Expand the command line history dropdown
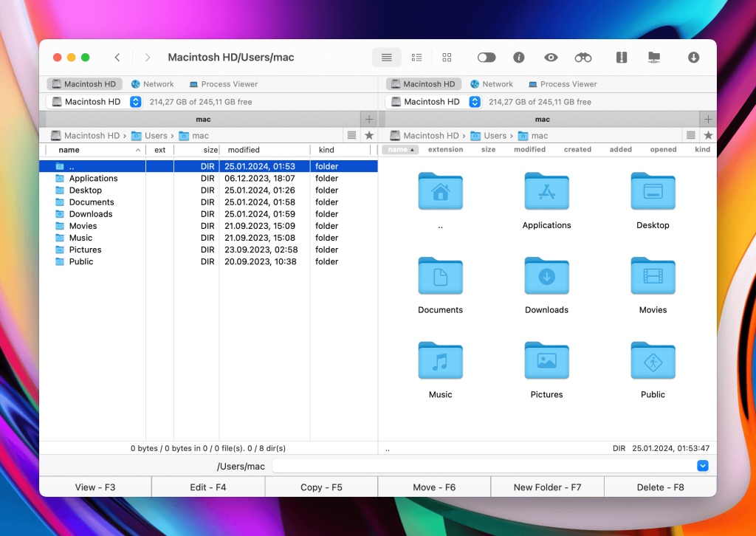Viewport: 756px width, 536px height. pos(702,466)
